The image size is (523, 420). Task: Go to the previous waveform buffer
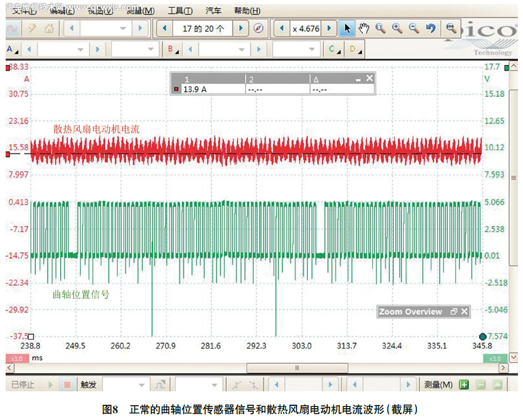pos(164,28)
